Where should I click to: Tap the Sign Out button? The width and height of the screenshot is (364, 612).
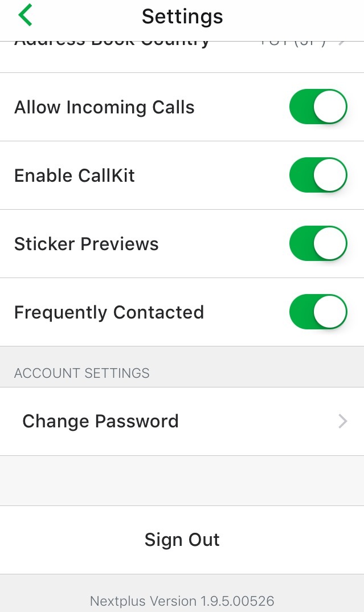click(182, 540)
